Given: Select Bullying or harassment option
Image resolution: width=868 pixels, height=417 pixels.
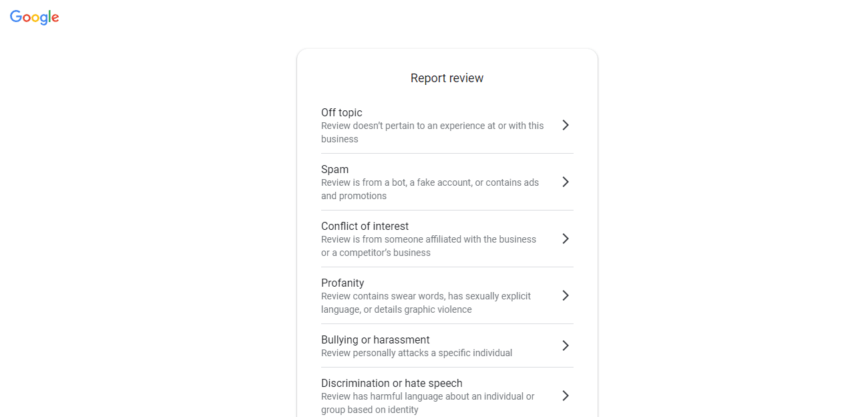Looking at the screenshot, I should point(375,339).
